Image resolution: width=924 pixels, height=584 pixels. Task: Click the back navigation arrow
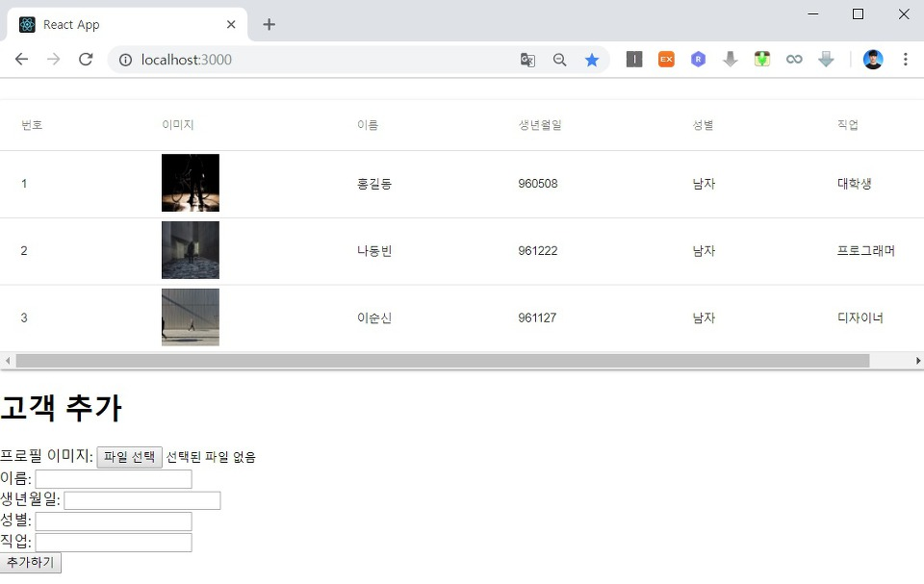click(21, 60)
